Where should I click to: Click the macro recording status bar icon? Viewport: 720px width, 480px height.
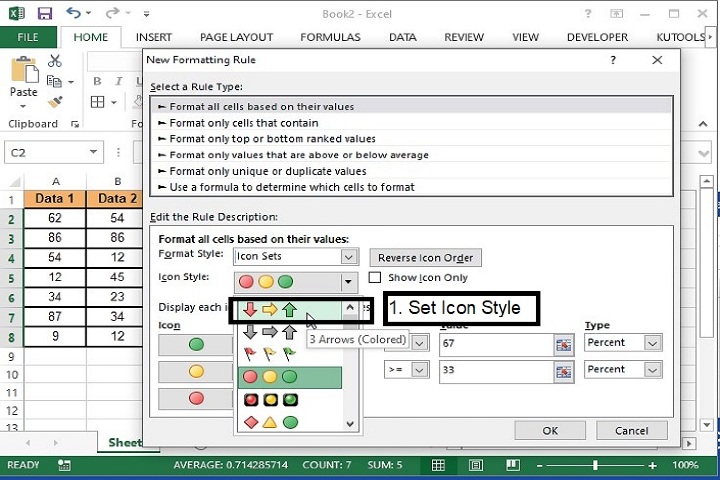(64, 465)
